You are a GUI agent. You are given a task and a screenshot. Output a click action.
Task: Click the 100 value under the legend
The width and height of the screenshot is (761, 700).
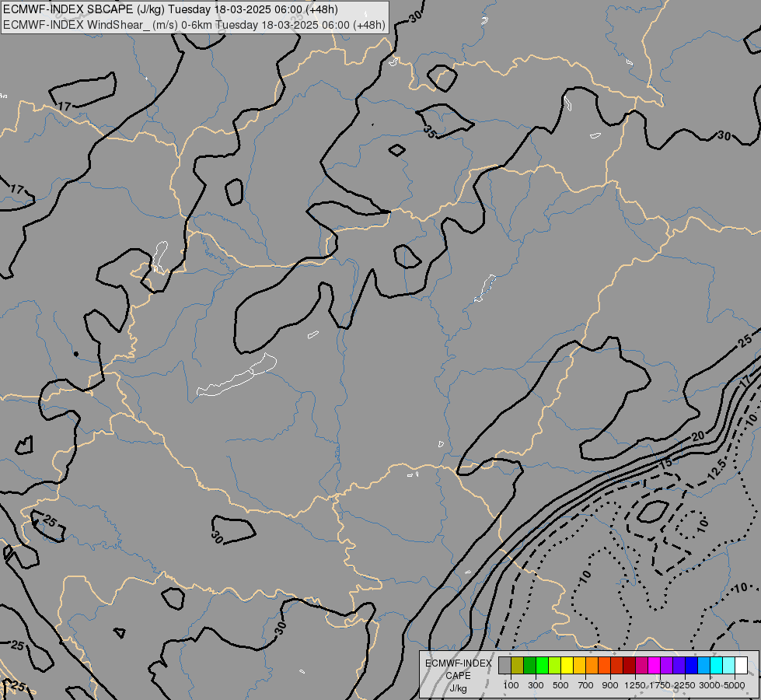[511, 685]
